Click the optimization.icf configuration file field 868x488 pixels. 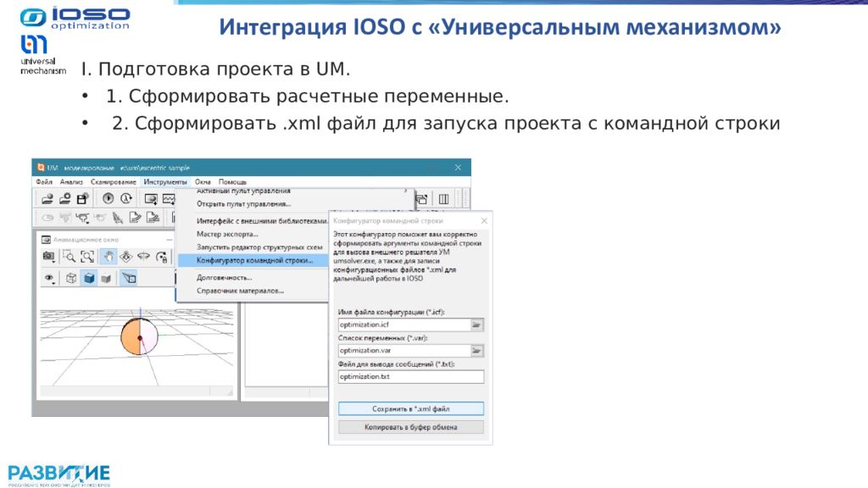click(404, 324)
